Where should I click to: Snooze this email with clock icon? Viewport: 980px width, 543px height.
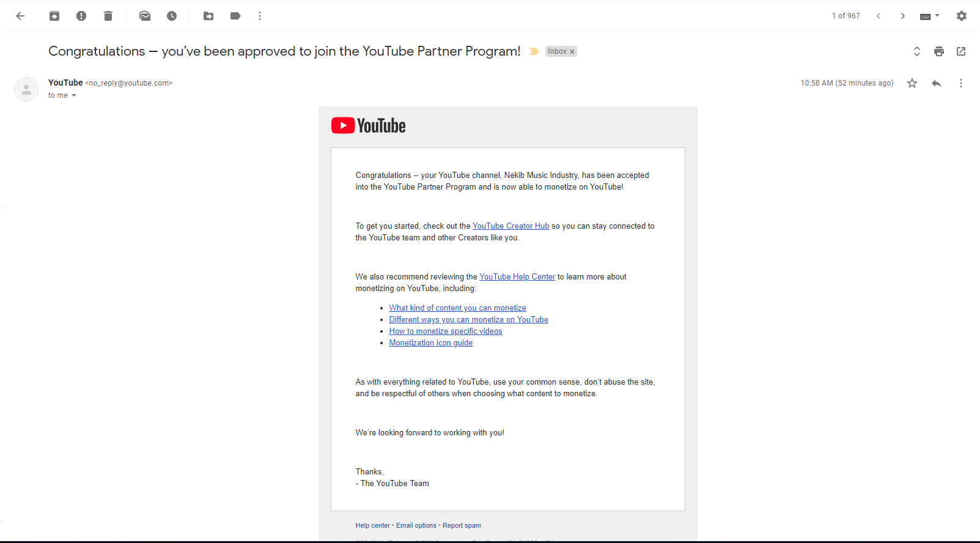pos(172,16)
